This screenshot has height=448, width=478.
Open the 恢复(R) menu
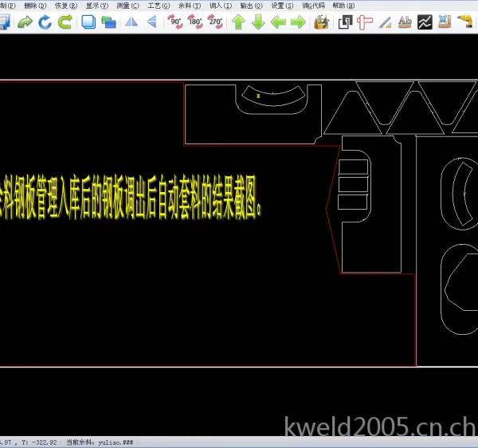click(66, 6)
